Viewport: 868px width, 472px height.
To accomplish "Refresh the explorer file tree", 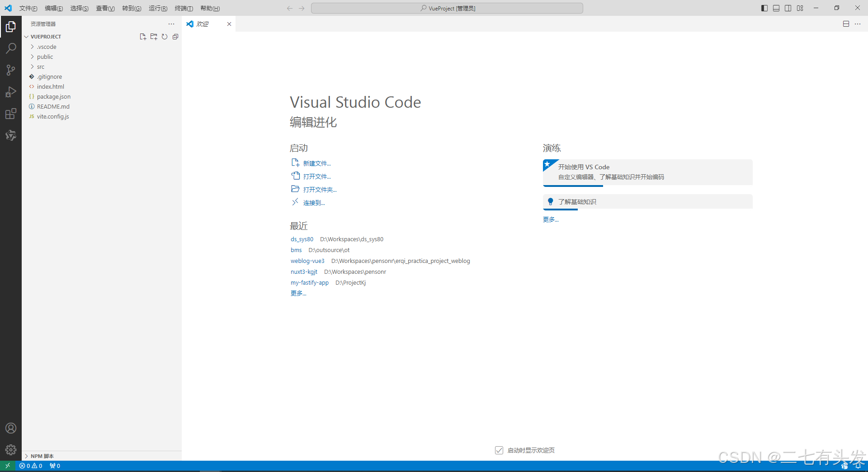I will tap(165, 37).
